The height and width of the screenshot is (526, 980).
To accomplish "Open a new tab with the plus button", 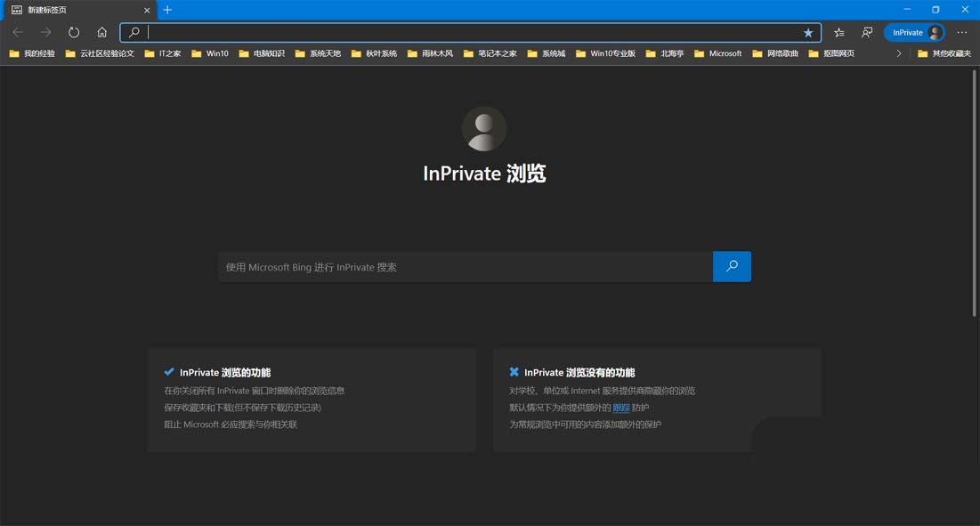I will [x=166, y=10].
